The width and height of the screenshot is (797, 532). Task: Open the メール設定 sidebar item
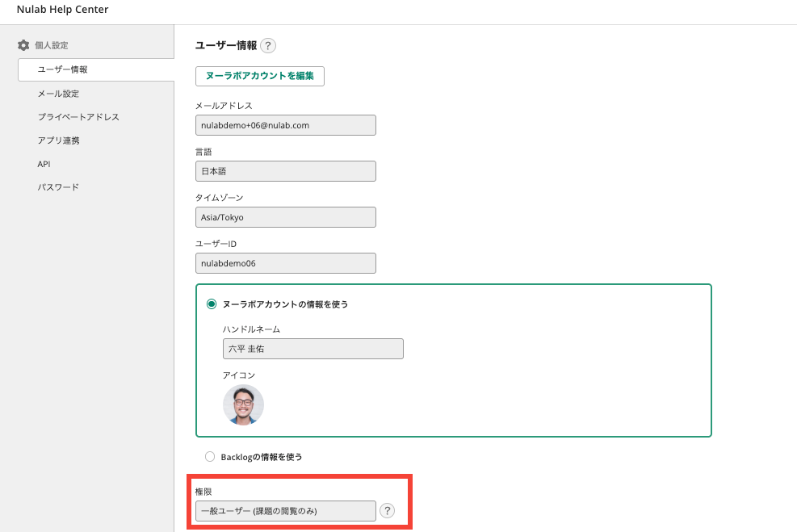[58, 94]
